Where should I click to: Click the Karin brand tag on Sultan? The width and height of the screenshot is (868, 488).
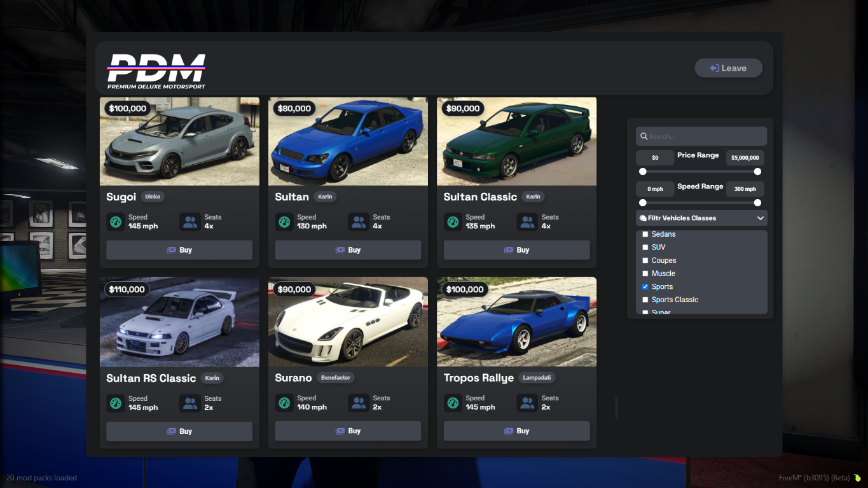pos(325,197)
